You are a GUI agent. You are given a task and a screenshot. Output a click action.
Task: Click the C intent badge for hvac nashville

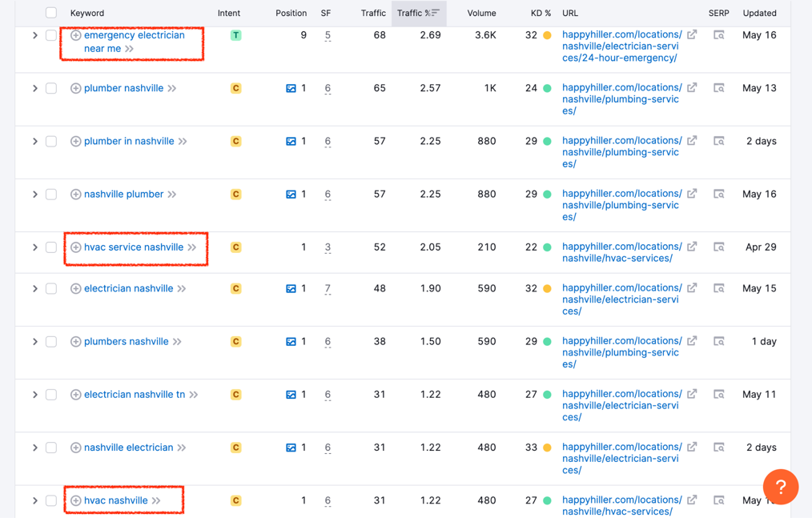(235, 500)
